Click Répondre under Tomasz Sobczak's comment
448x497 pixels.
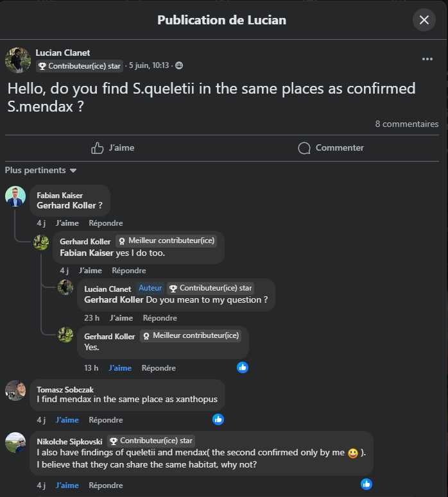(106, 420)
